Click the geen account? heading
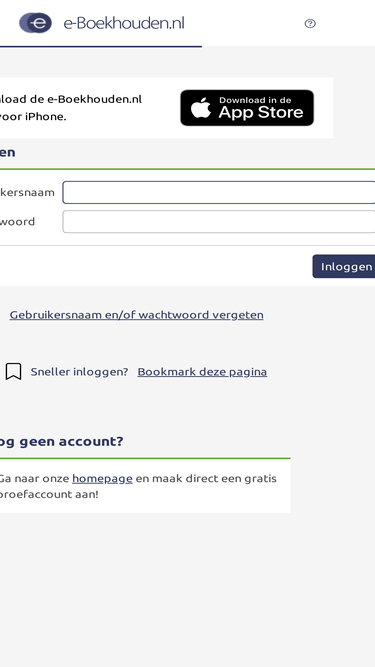375x667 pixels. click(x=71, y=441)
